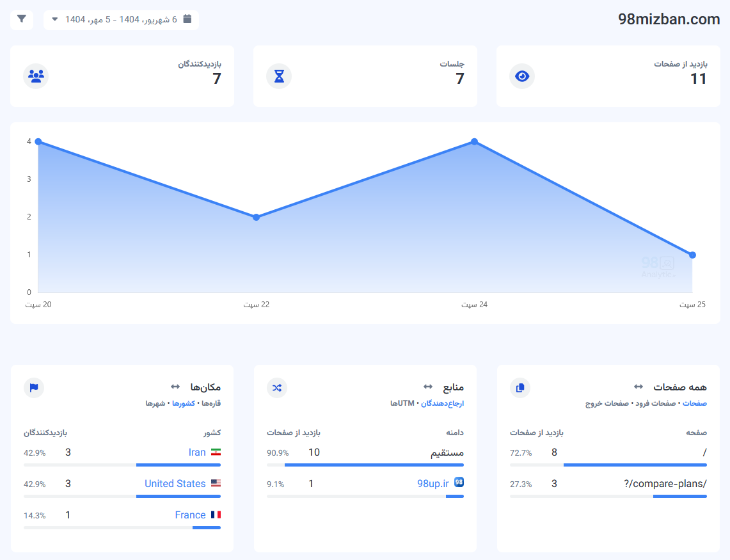The height and width of the screenshot is (560, 730).
Task: Click the visitors people icon
Action: [36, 76]
